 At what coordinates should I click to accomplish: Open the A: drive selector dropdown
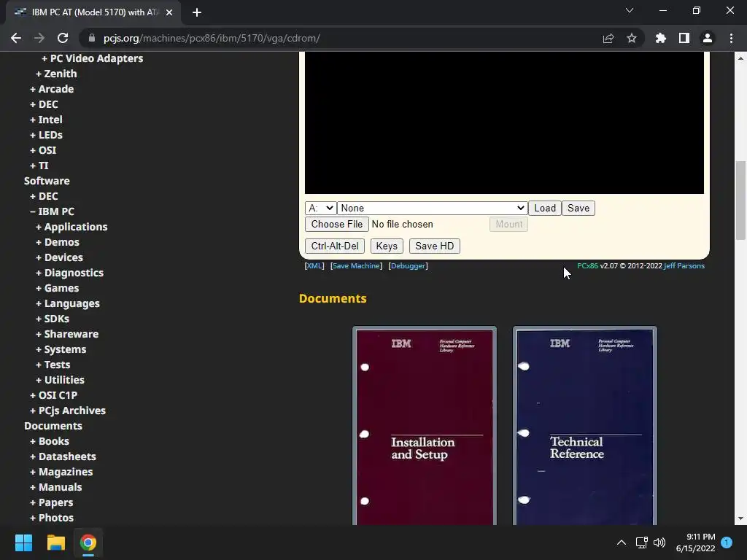[321, 208]
